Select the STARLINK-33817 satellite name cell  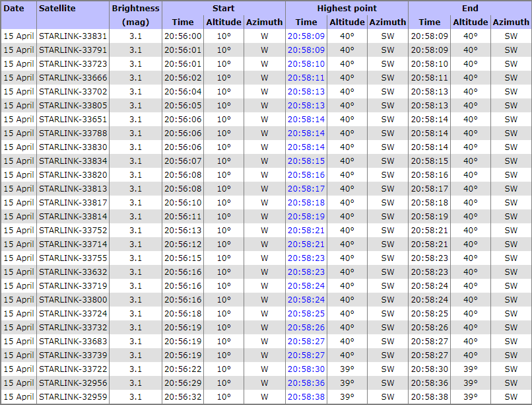tap(73, 203)
